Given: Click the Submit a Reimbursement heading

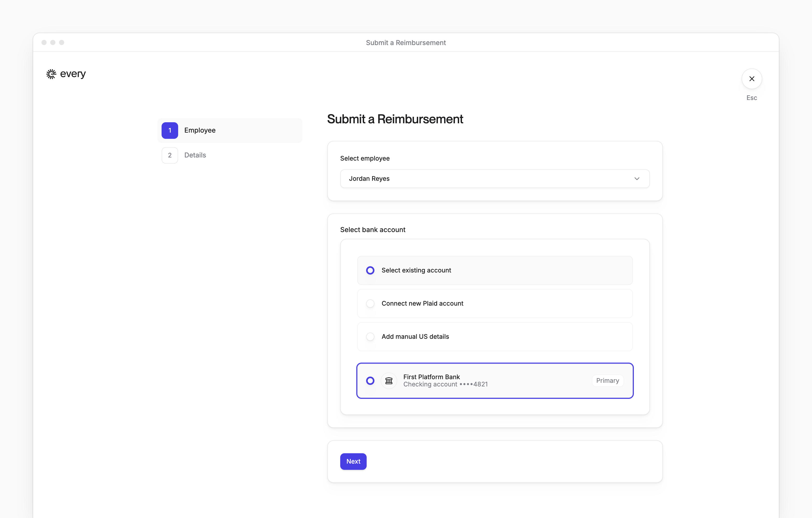Looking at the screenshot, I should point(395,119).
